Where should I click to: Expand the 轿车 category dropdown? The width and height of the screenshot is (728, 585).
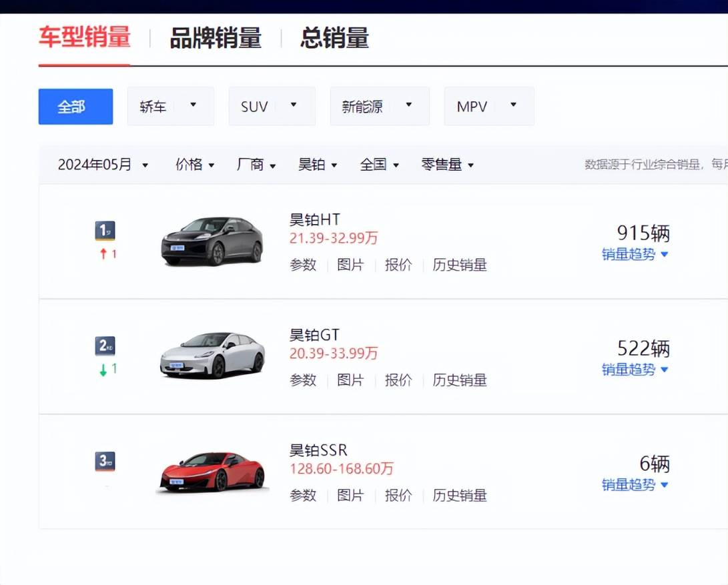coord(171,106)
